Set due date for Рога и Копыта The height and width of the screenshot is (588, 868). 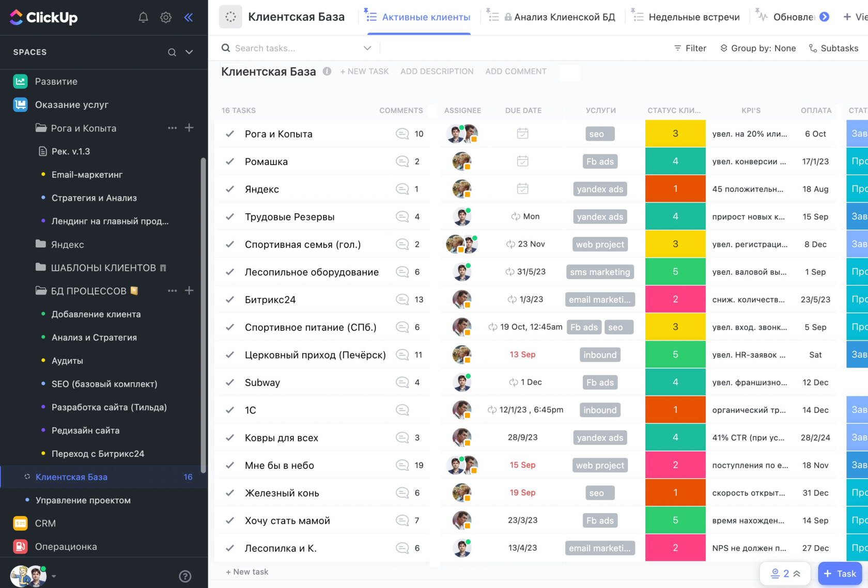(x=522, y=134)
